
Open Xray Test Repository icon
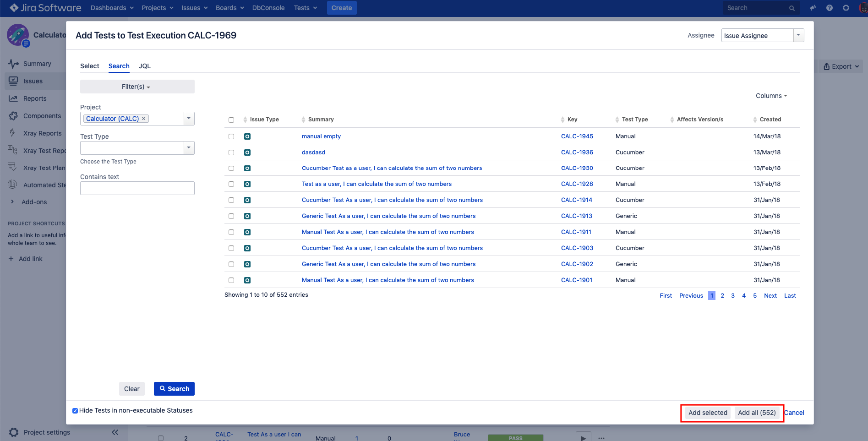[12, 150]
